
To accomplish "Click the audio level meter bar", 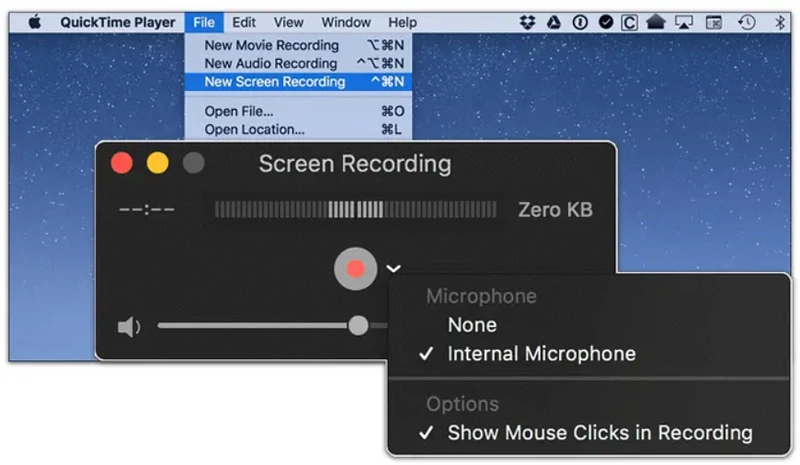I will [x=356, y=210].
